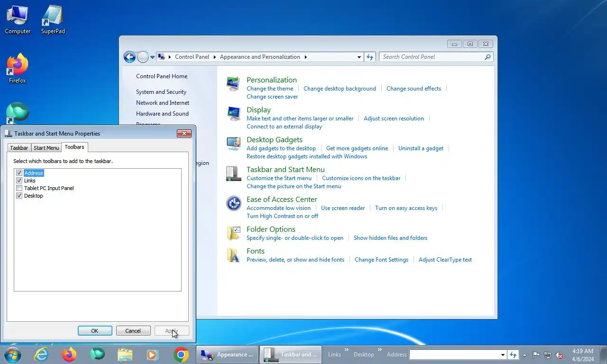Expand the Links toolbar chevron on taskbar
607x364 pixels.
[x=346, y=350]
